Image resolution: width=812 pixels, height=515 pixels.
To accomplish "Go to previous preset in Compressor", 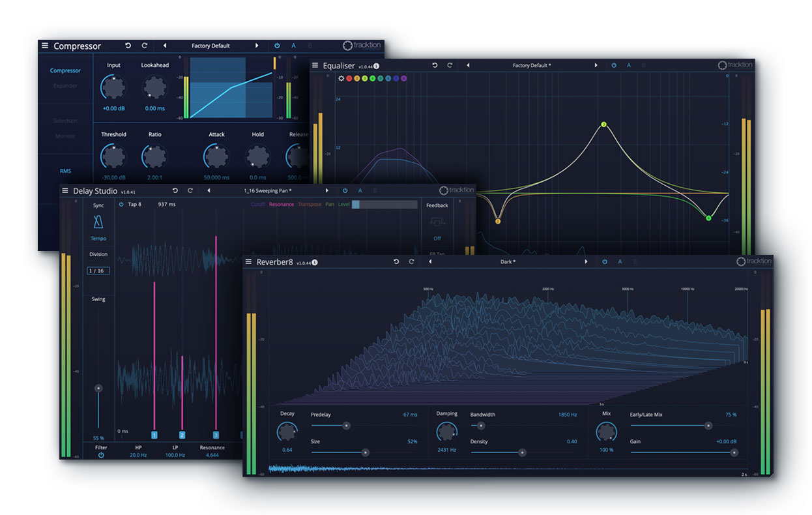I will (165, 46).
